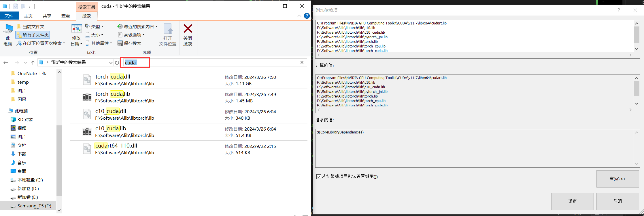Click the Up one level arrow
The width and height of the screenshot is (644, 216).
(x=33, y=62)
